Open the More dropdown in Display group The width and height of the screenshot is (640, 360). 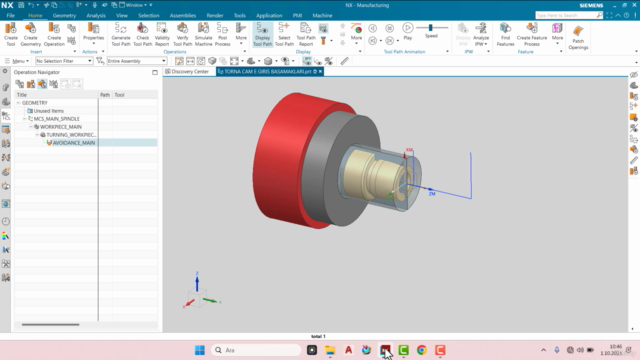356,33
